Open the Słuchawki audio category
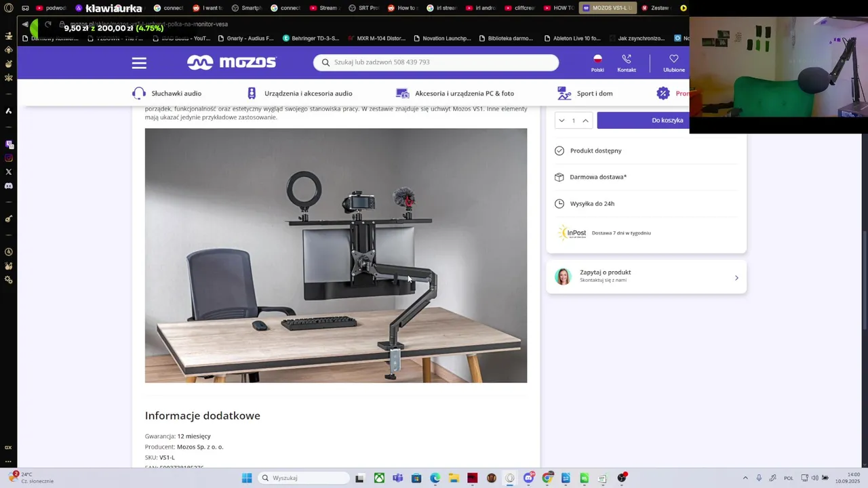 click(x=167, y=93)
